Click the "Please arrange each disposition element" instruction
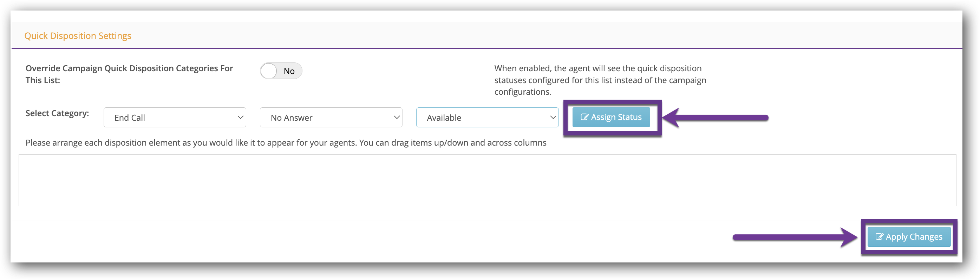 click(x=286, y=143)
